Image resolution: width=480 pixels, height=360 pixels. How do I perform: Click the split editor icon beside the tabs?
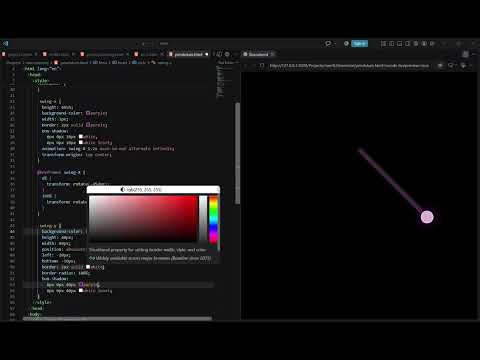click(219, 54)
